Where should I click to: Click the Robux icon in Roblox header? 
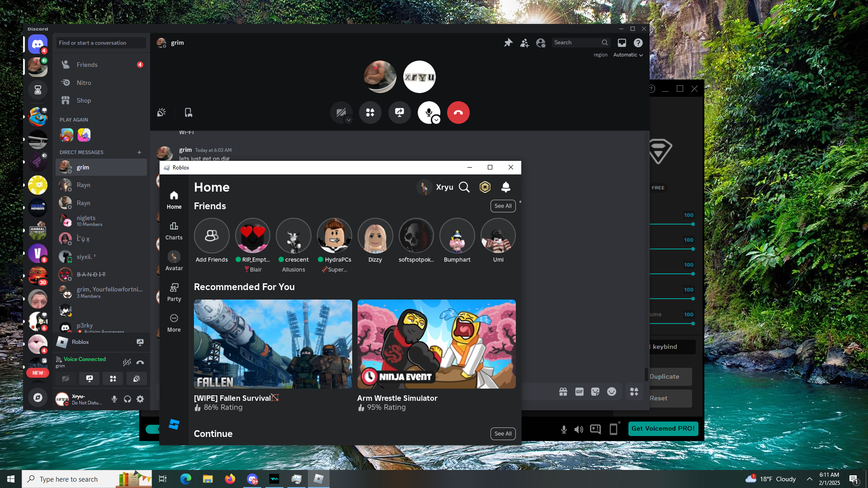(x=485, y=187)
